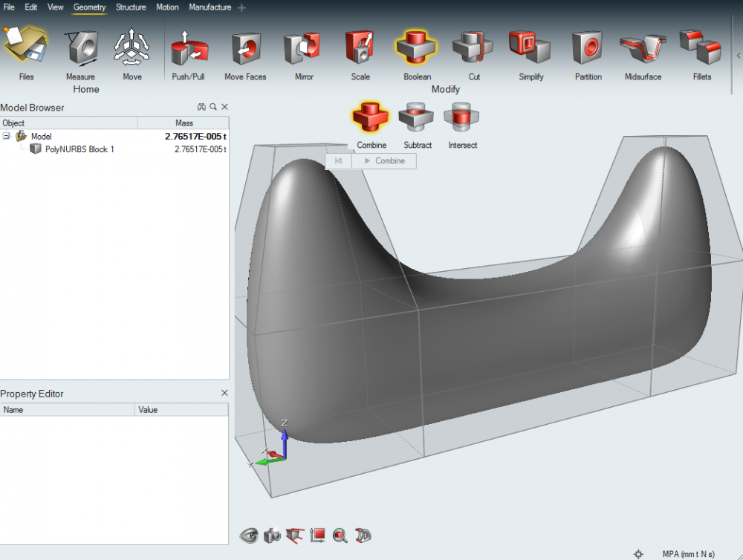Click the binoculars find icon in Model Browser

coord(201,107)
